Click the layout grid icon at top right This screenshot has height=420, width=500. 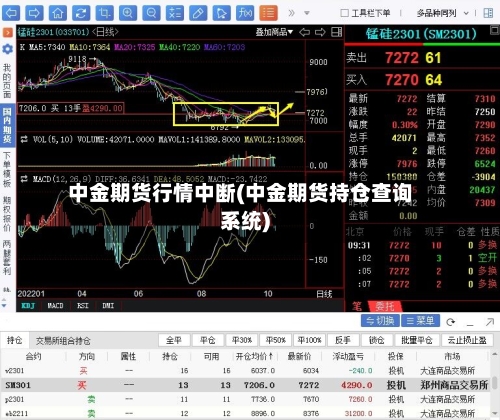[488, 13]
